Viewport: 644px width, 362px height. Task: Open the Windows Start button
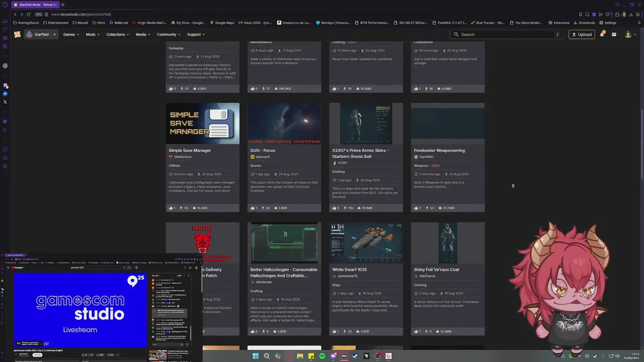tap(256, 356)
